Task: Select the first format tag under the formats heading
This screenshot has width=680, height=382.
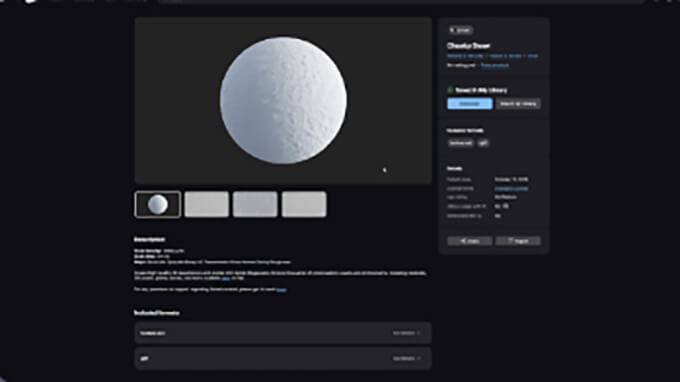Action: click(x=461, y=143)
